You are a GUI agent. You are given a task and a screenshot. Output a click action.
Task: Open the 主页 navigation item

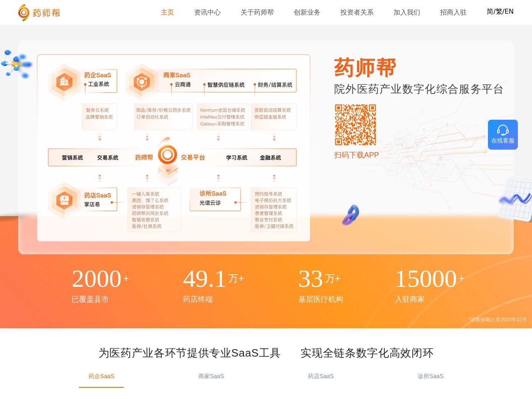pos(167,12)
